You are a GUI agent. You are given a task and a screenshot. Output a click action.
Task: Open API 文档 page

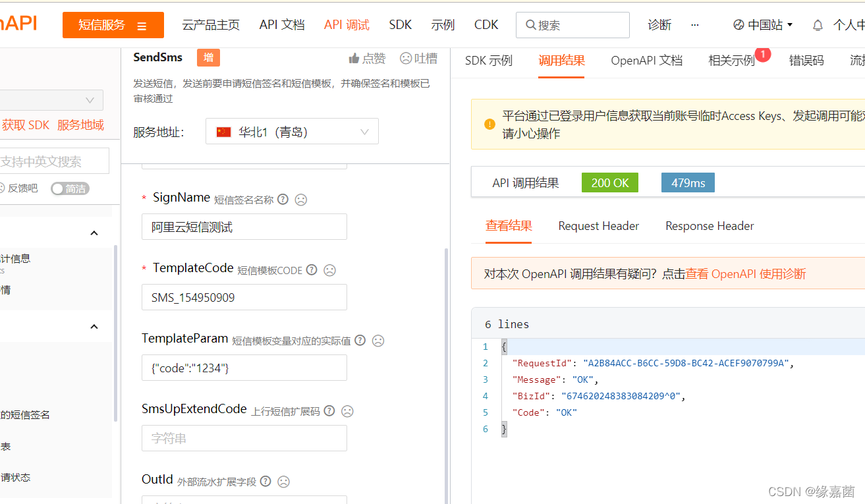coord(282,25)
